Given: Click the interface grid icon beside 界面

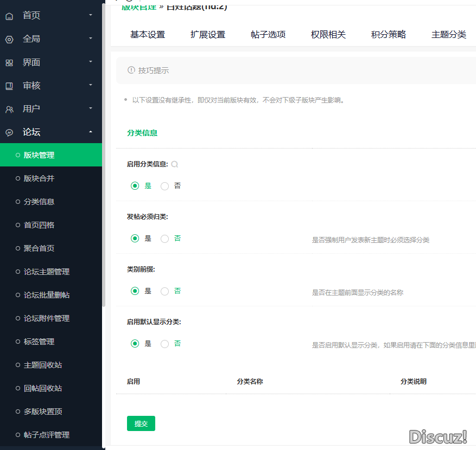Looking at the screenshot, I should [x=9, y=63].
